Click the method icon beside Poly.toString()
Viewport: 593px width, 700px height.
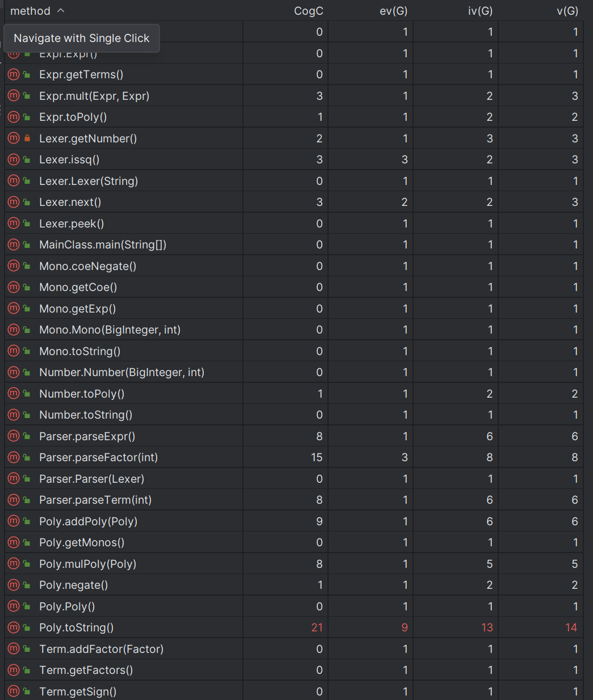(14, 627)
